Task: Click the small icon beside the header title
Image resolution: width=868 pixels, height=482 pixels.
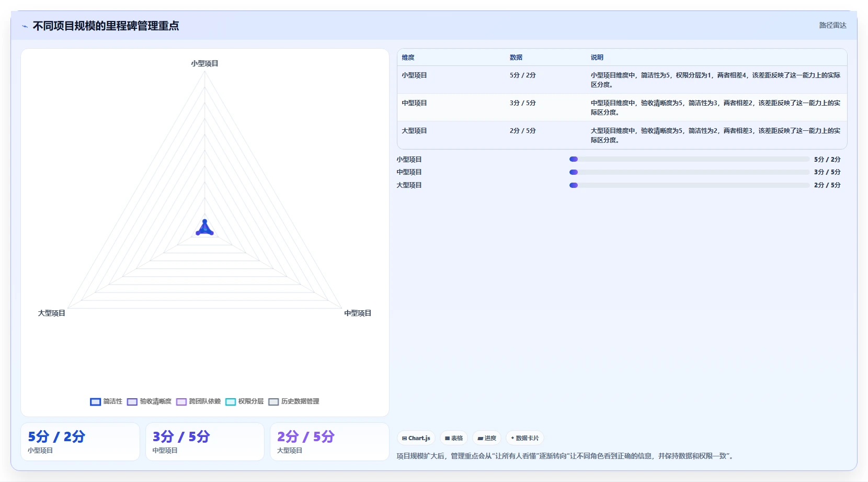Action: click(x=25, y=26)
